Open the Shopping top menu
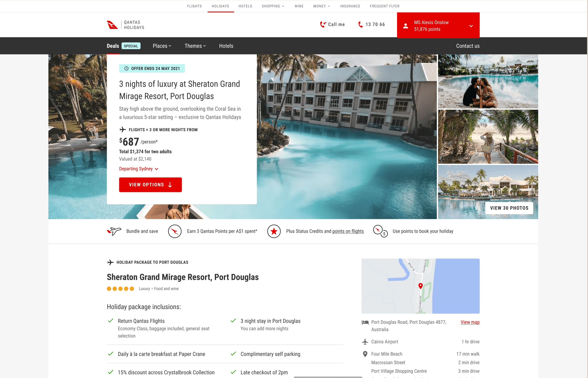588x378 pixels. (273, 6)
